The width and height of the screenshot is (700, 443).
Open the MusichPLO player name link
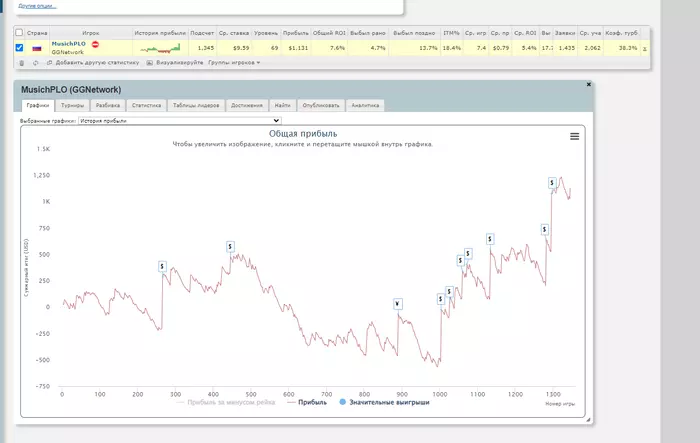coord(68,44)
